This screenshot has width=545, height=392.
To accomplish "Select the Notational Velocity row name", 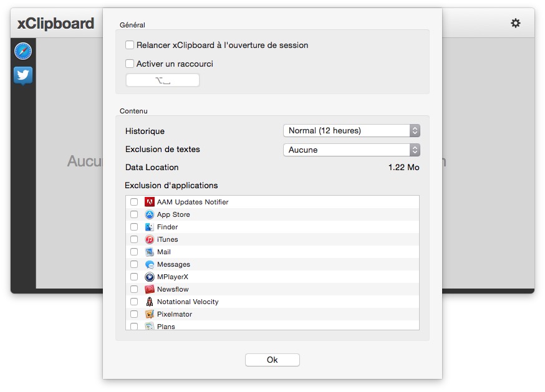I will click(188, 302).
